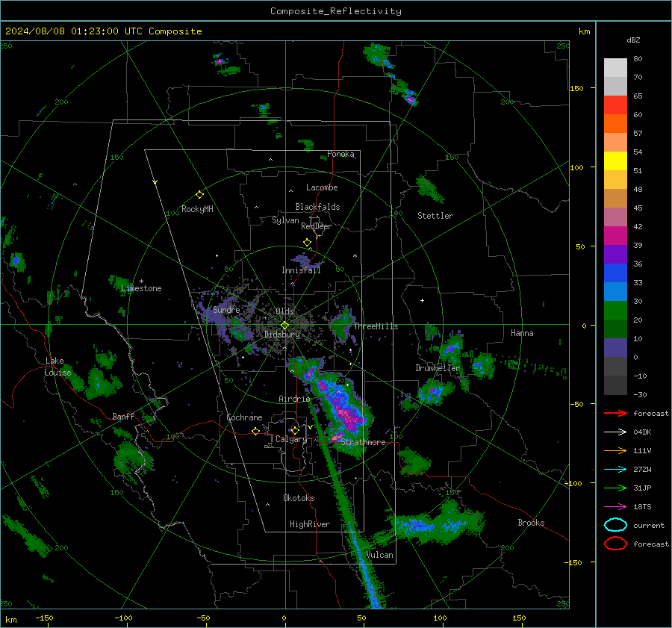Viewport: 672px width, 628px height.
Task: Click the Innisfail city label
Action: (301, 270)
